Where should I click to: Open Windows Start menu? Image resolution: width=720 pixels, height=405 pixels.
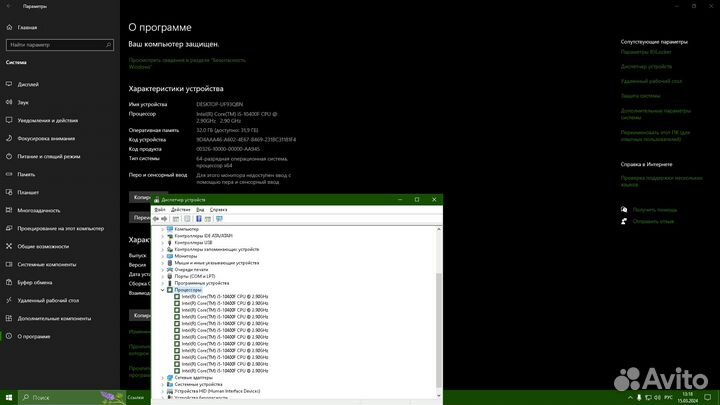point(9,397)
